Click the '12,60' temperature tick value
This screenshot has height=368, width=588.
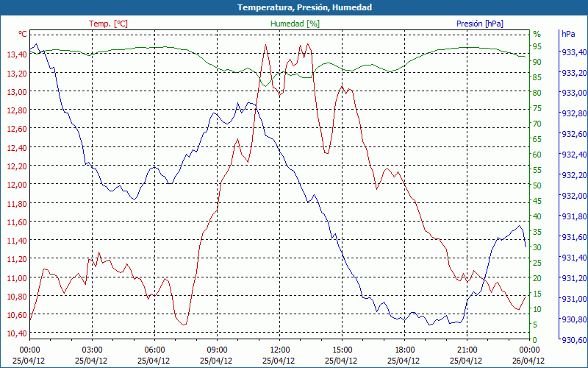(16, 129)
